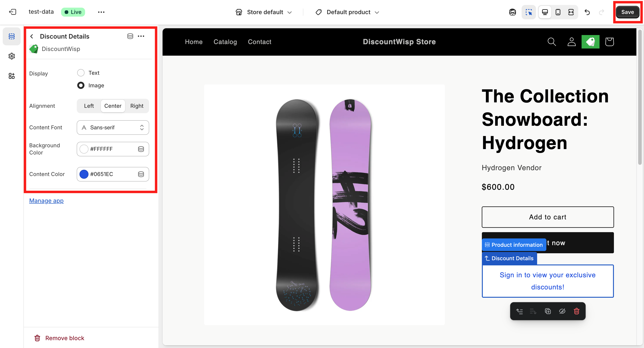Open the Theme settings gear icon
644x348 pixels.
[11, 56]
